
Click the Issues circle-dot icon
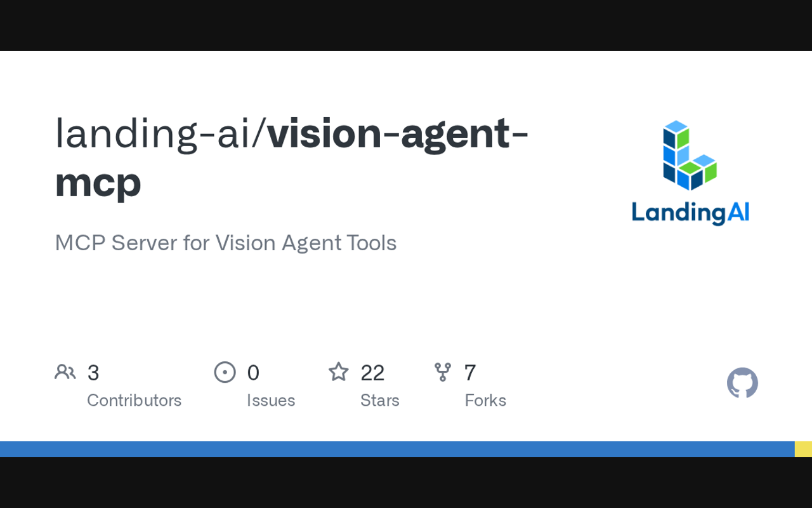tap(225, 372)
